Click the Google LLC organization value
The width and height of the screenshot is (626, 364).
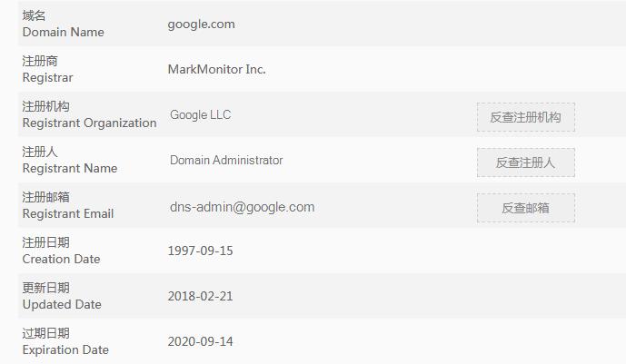click(200, 115)
